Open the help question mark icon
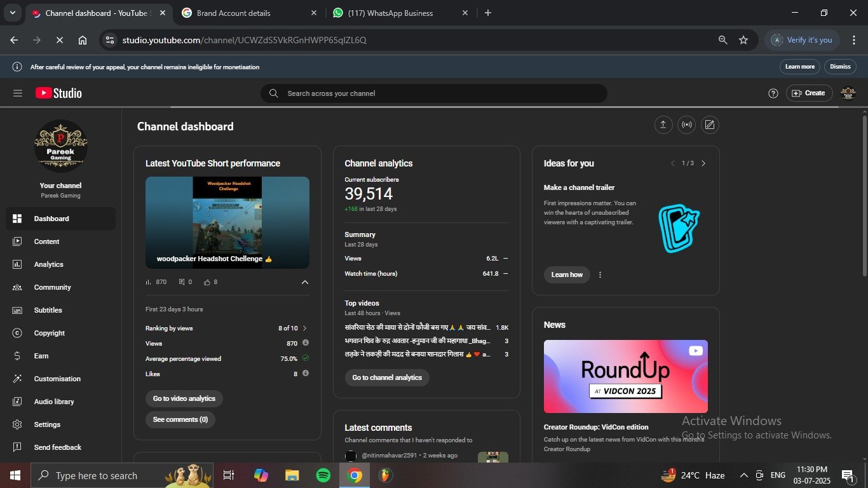The image size is (868, 488). tap(773, 93)
